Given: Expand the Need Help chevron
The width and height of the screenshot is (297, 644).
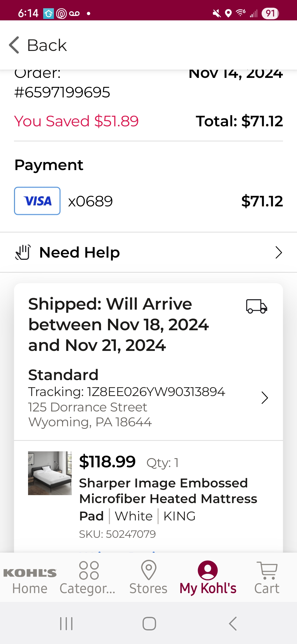Looking at the screenshot, I should click(x=279, y=252).
